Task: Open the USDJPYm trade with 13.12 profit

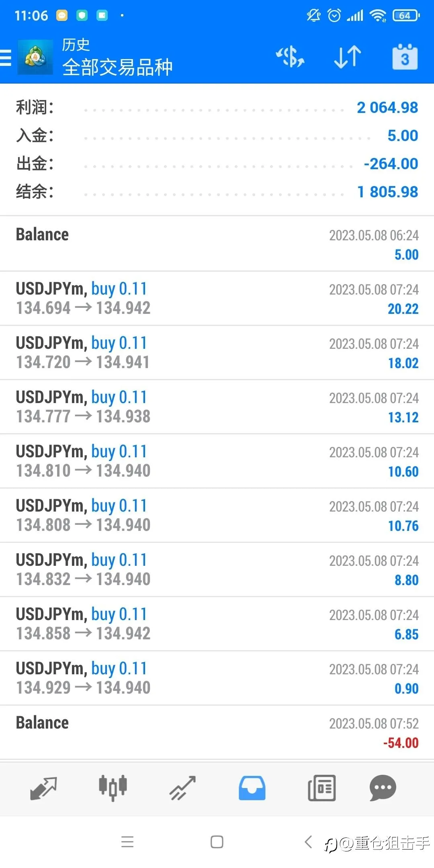Action: 217,407
